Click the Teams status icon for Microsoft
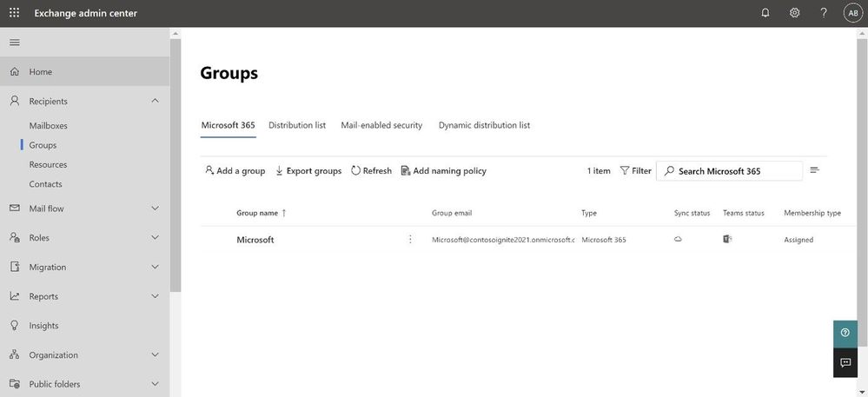The width and height of the screenshot is (868, 397). (727, 239)
